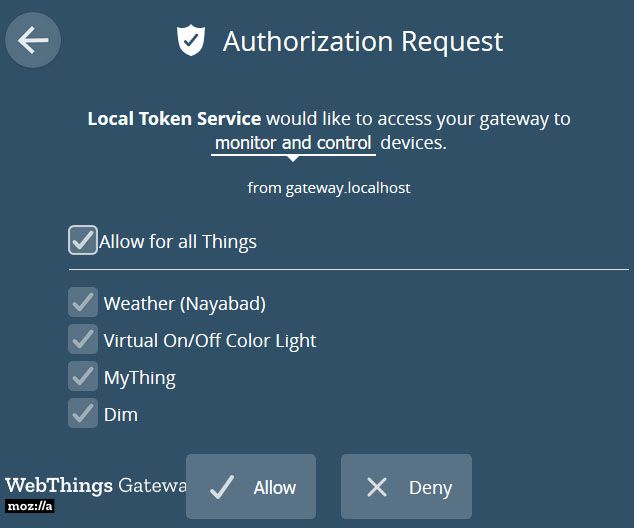Click the Local Token Service name
634x528 pixels.
pyautogui.click(x=174, y=119)
